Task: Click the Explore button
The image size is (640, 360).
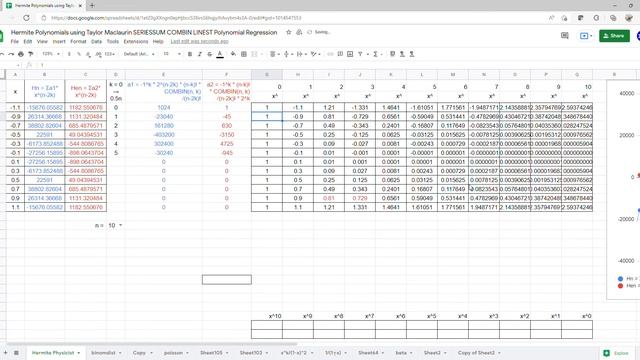Action: coord(617,353)
